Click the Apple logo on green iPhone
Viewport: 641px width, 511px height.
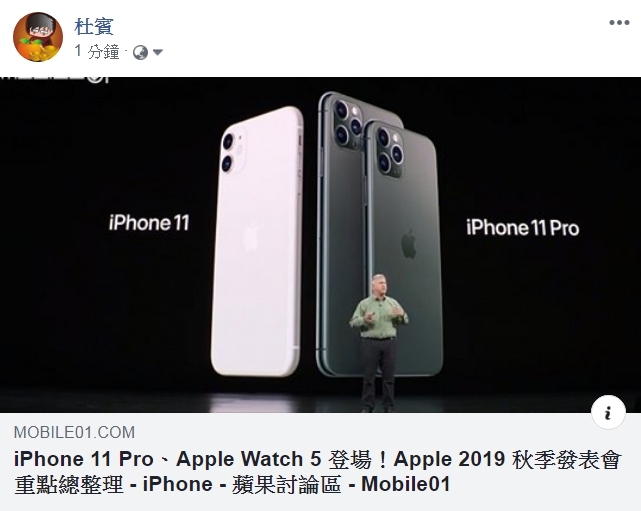(408, 244)
